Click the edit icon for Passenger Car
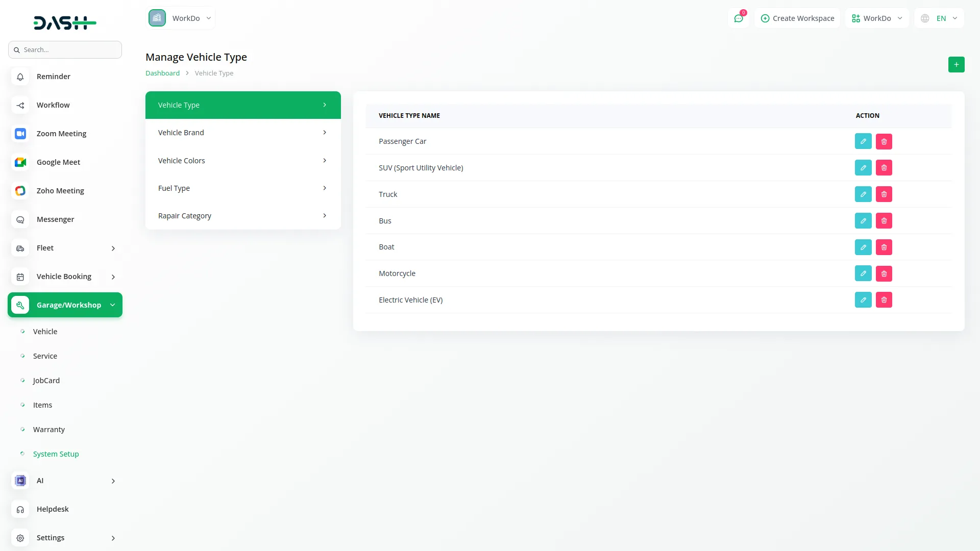Screen dimensions: 980x551 pyautogui.click(x=863, y=141)
